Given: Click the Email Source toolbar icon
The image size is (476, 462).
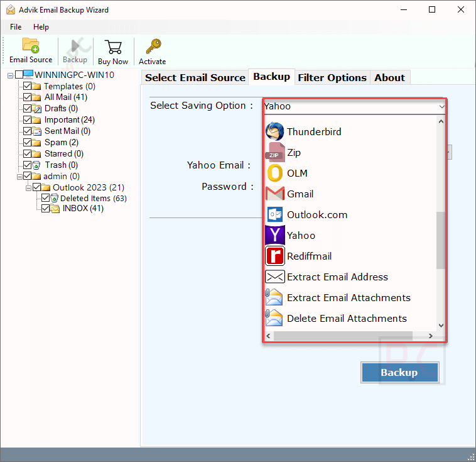Looking at the screenshot, I should pos(31,46).
